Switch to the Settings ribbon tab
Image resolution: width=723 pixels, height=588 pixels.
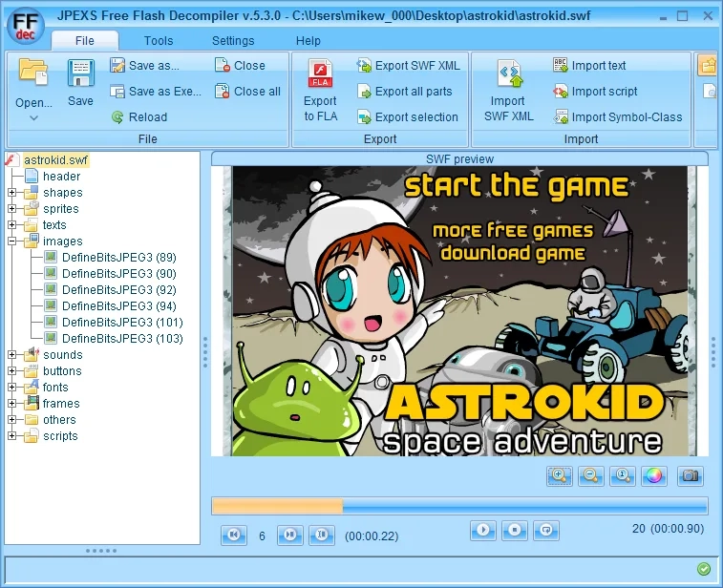pos(233,40)
